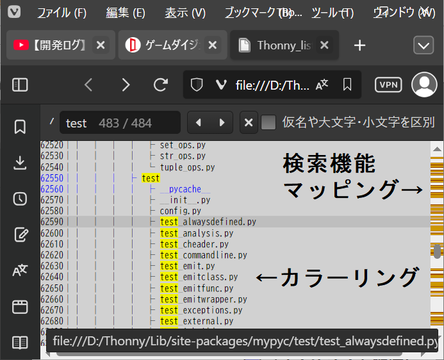Click scrollbar up arrow of the page
Image resolution: width=444 pixels, height=360 pixels.
437,149
